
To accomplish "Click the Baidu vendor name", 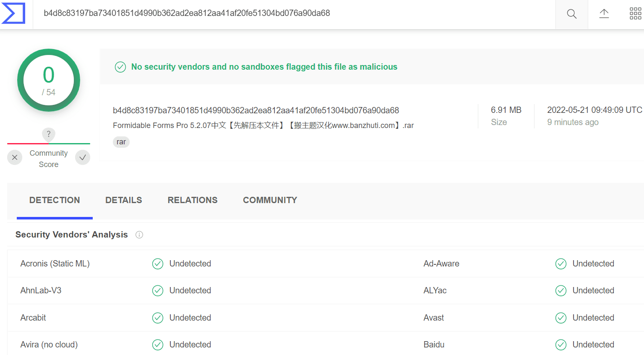I will (x=434, y=345).
